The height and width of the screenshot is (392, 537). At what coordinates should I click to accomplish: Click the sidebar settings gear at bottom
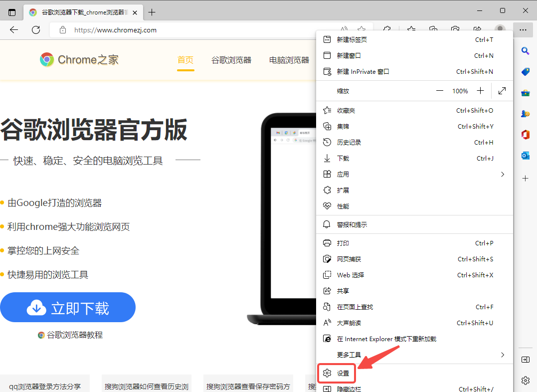tap(526, 381)
